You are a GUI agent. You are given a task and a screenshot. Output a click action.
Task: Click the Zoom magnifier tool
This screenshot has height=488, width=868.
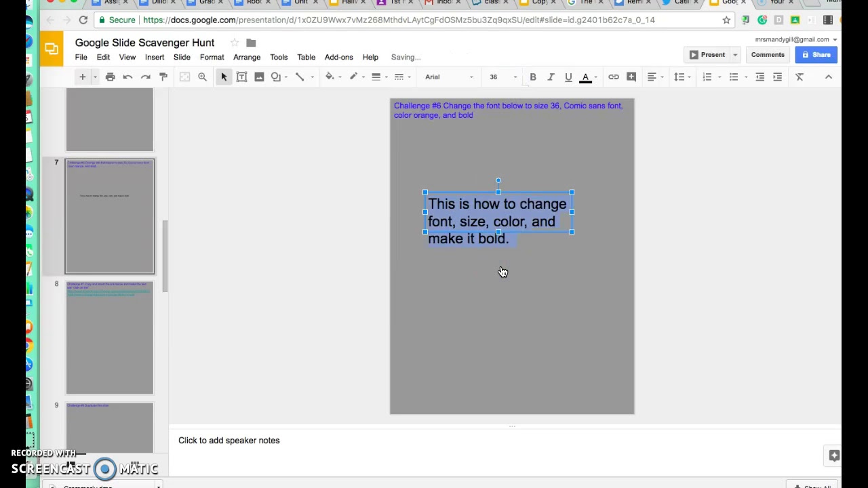[202, 77]
